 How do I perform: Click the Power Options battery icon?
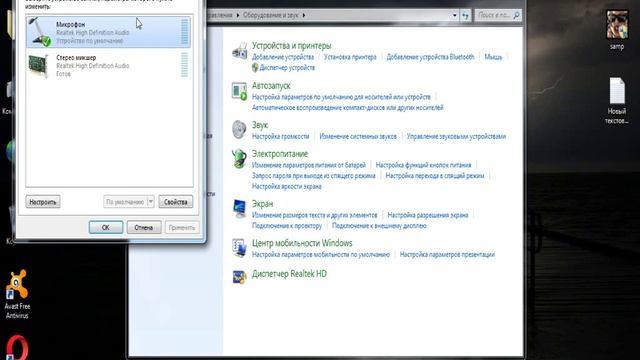pos(239,158)
